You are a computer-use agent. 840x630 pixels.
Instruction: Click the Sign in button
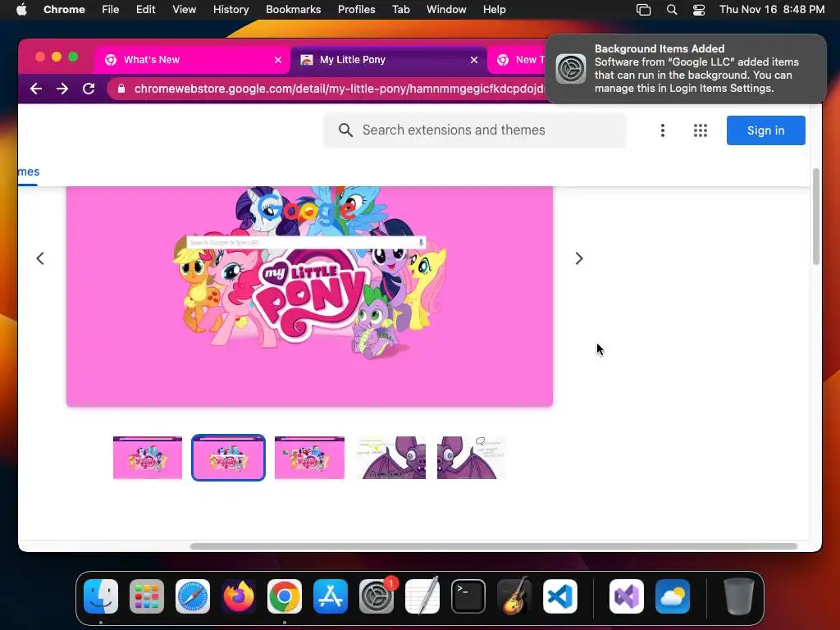click(x=765, y=130)
